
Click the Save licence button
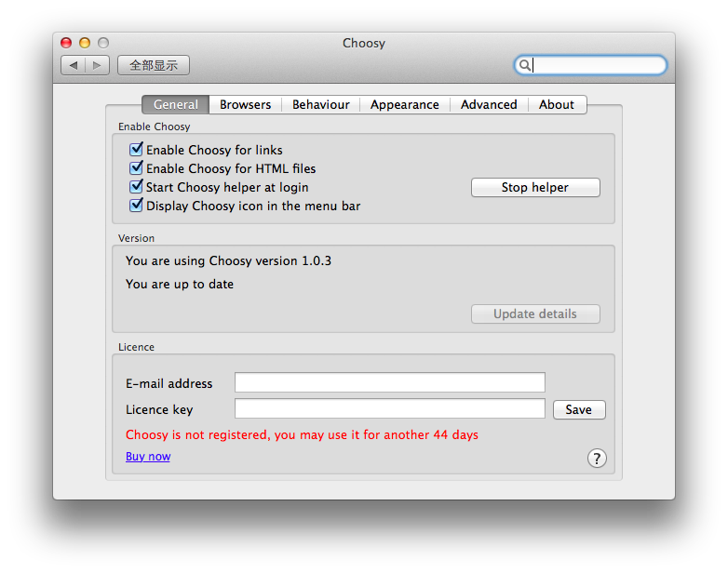[578, 409]
